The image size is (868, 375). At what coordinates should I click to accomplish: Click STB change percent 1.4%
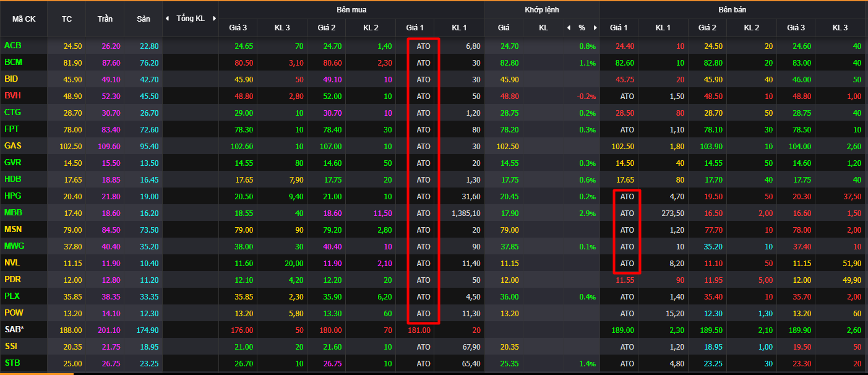tap(587, 363)
